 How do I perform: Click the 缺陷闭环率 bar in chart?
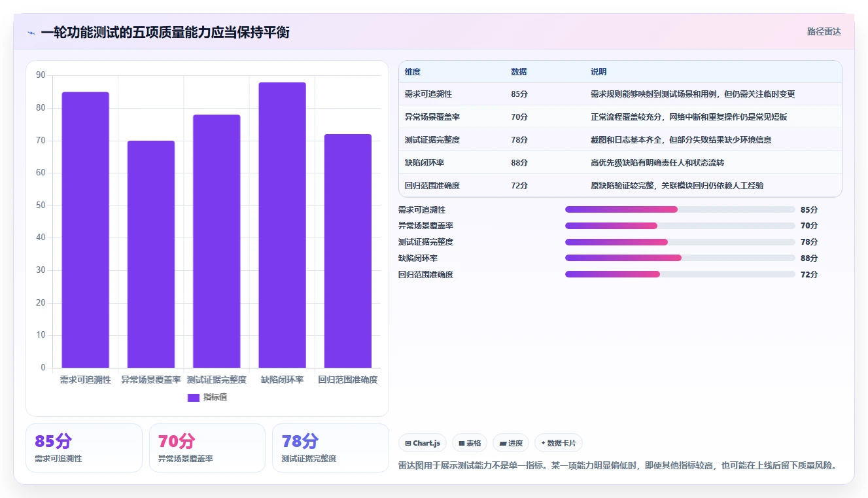click(282, 225)
